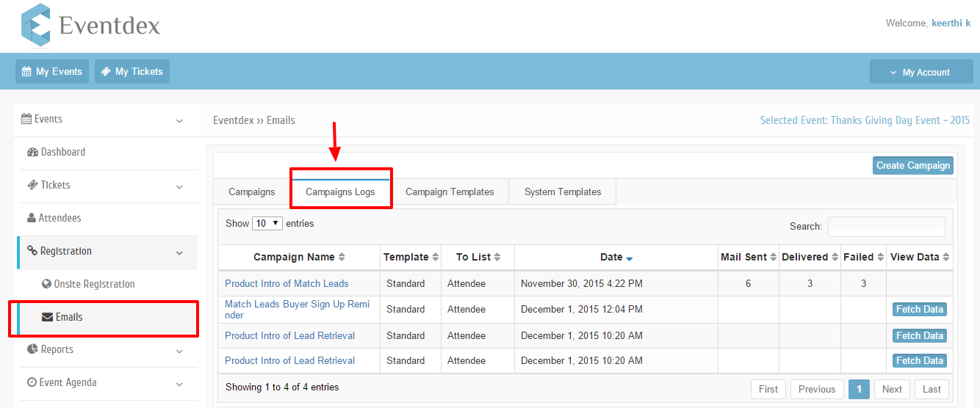The width and height of the screenshot is (980, 408).
Task: Go to the Next page
Action: tap(892, 389)
